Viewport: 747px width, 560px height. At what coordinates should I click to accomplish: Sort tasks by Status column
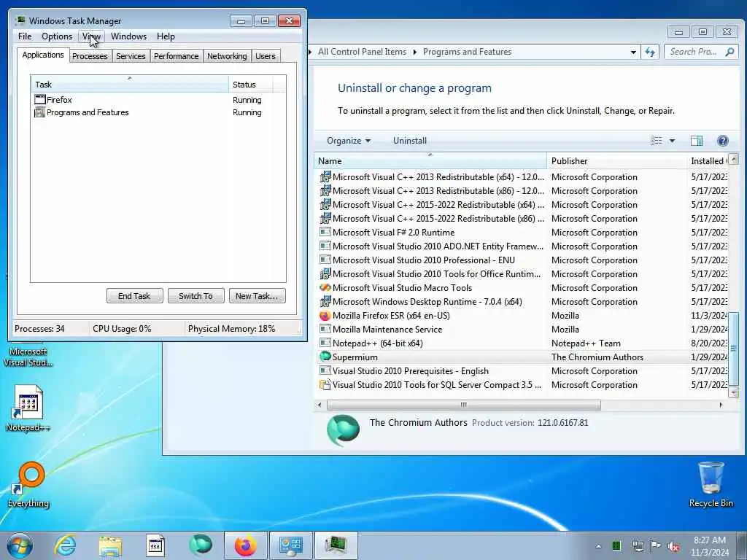pos(251,85)
